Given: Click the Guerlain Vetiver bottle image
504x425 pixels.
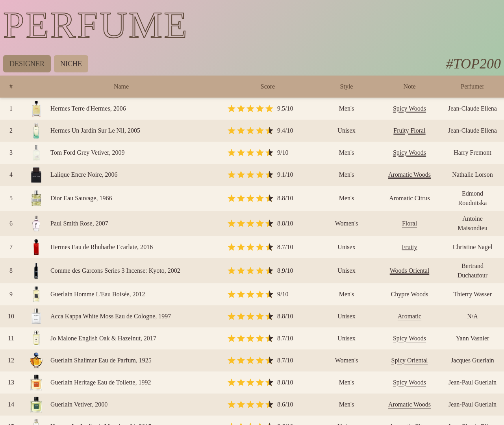Looking at the screenshot, I should coord(36,405).
